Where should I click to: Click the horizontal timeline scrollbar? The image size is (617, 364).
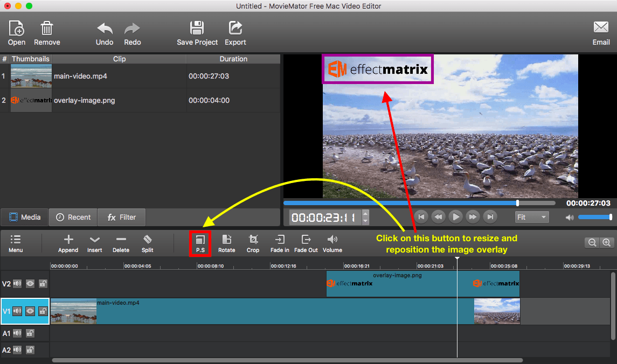[x=287, y=360]
